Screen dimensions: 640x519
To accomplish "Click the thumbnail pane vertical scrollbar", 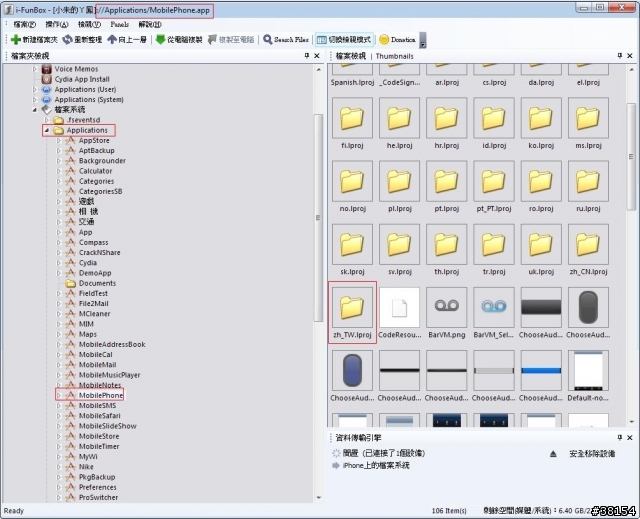I will 631,157.
